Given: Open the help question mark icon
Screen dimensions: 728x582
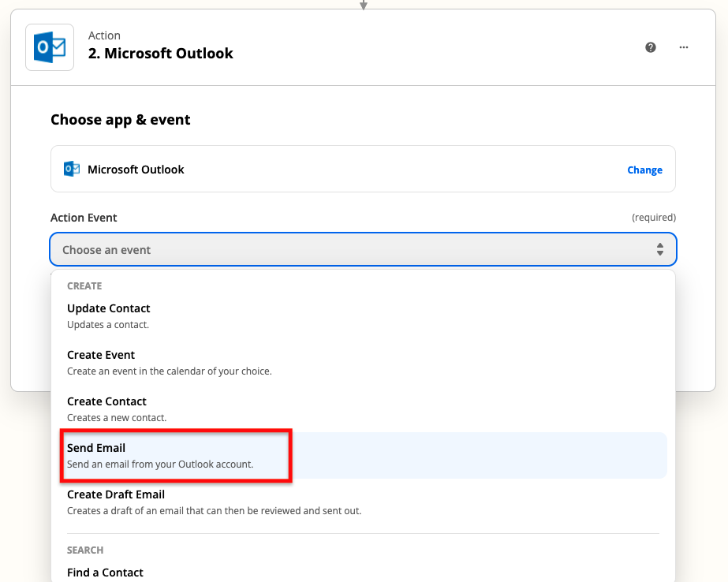Looking at the screenshot, I should [651, 47].
